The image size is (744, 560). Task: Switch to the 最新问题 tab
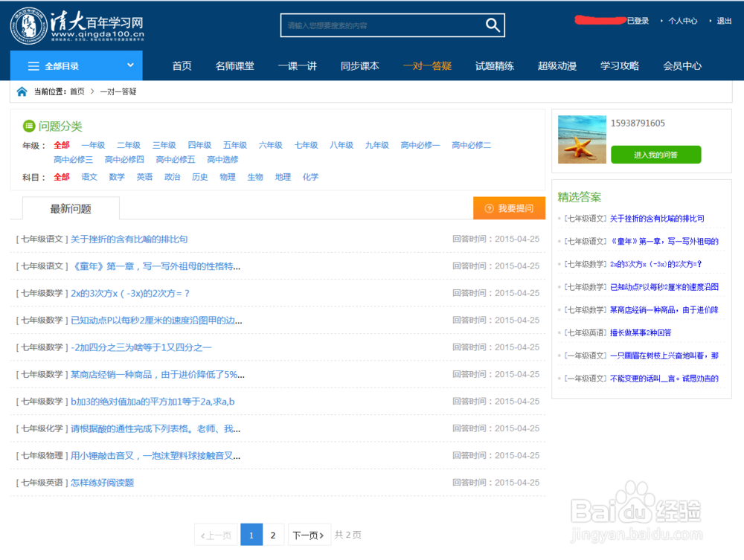[x=71, y=208]
